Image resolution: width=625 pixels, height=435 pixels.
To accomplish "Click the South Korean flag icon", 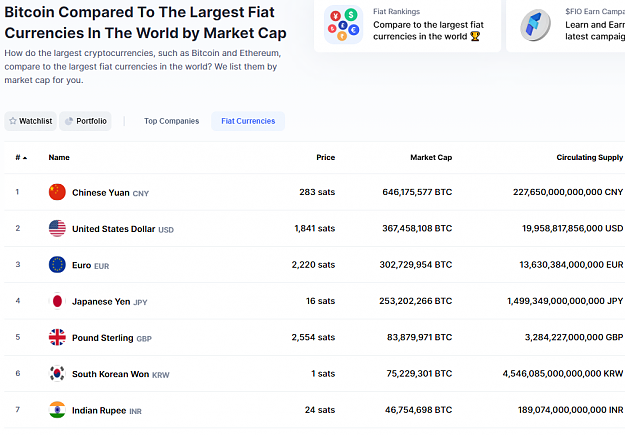I will coord(57,374).
